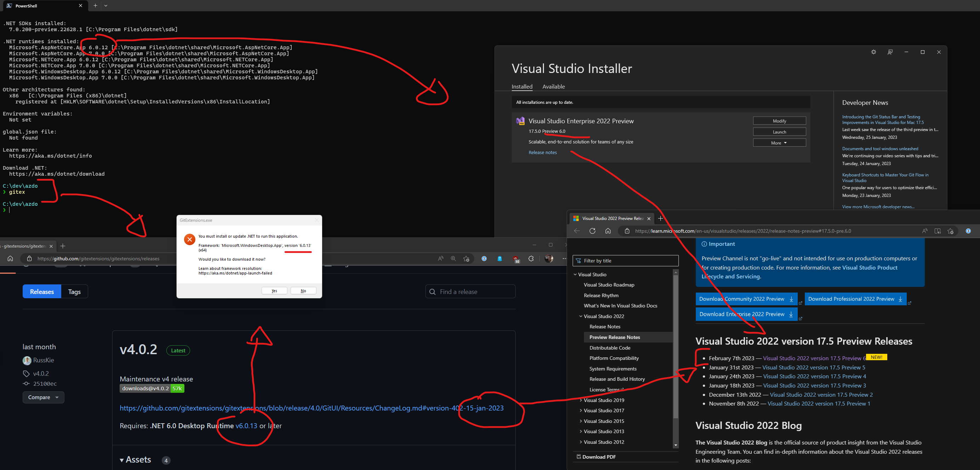Open the Edge profile avatar
This screenshot has height=470, width=980.
pos(549,259)
